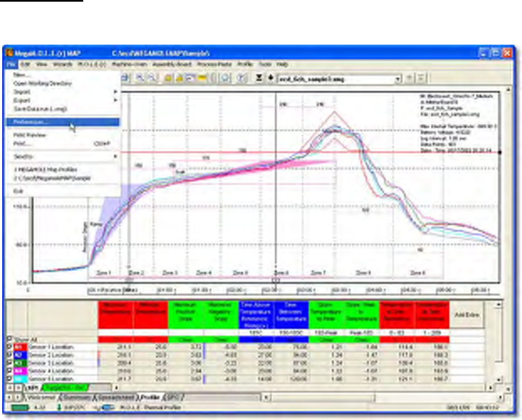Click 'Sensor 1 Location' row label
Image resolution: width=522 pixels, height=420 pixels.
(x=51, y=347)
